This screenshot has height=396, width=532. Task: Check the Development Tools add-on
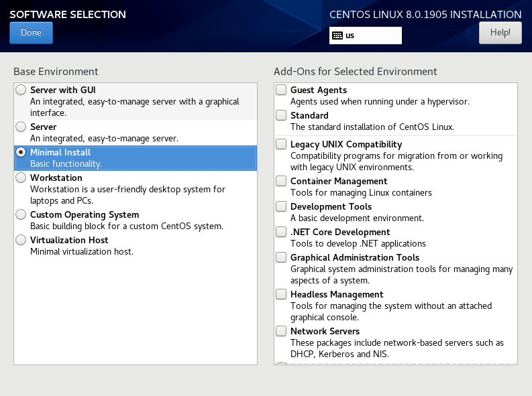281,206
